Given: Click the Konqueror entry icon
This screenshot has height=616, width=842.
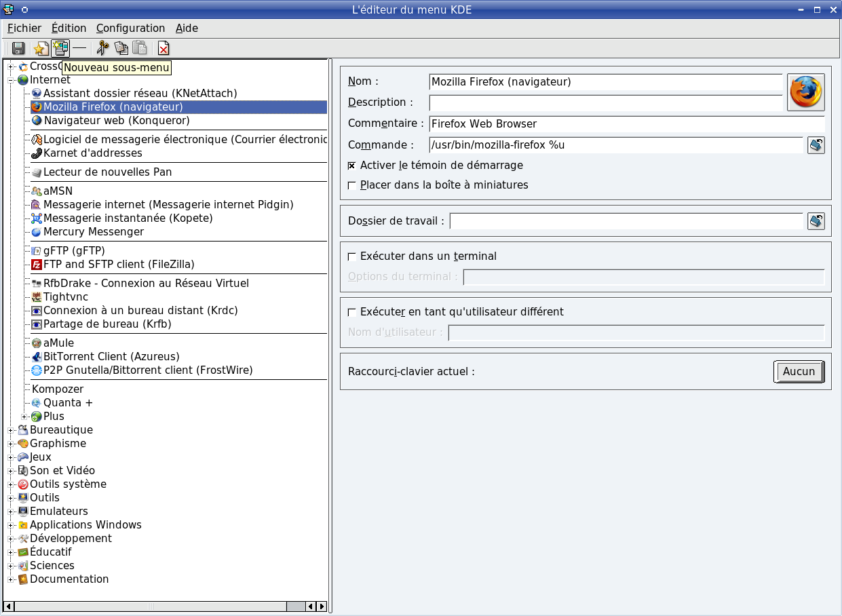Looking at the screenshot, I should coord(37,120).
